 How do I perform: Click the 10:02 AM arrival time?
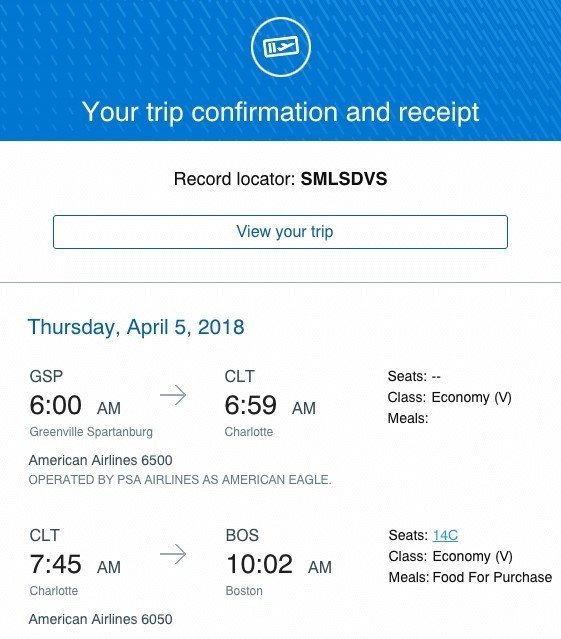[x=279, y=564]
